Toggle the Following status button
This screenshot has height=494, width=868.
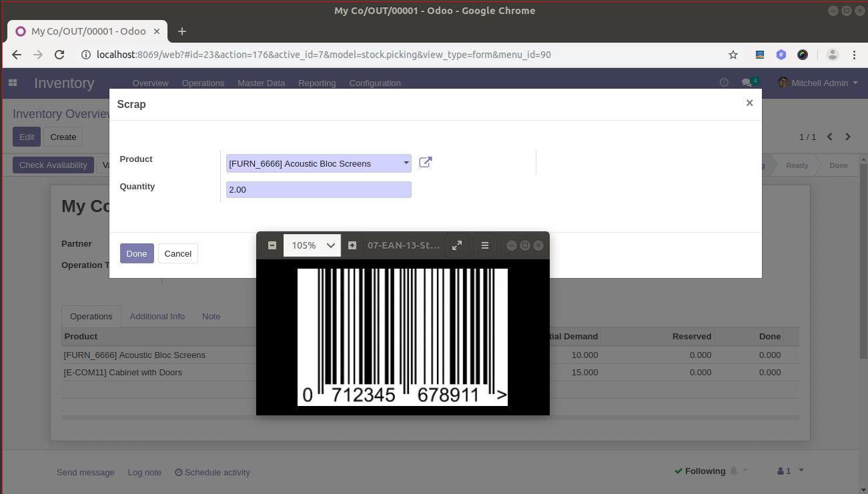pos(700,471)
